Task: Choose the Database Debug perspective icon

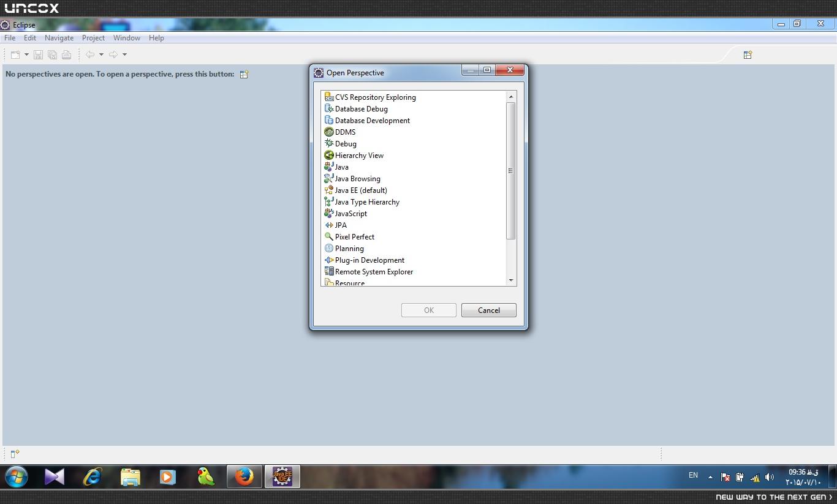Action: tap(329, 108)
